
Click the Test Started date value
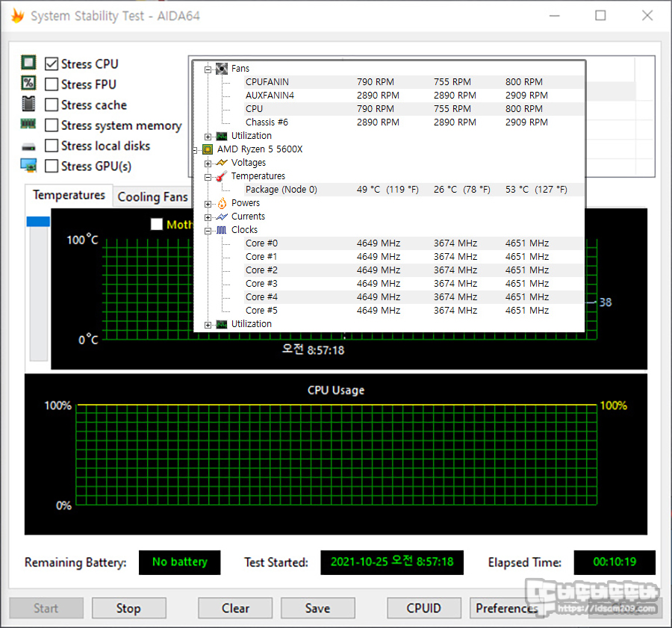(x=392, y=562)
